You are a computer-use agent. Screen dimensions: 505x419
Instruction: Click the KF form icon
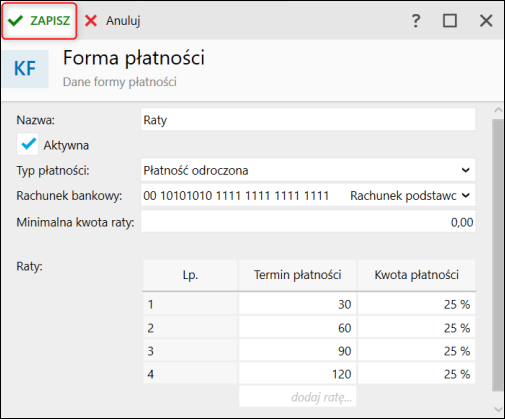point(25,69)
